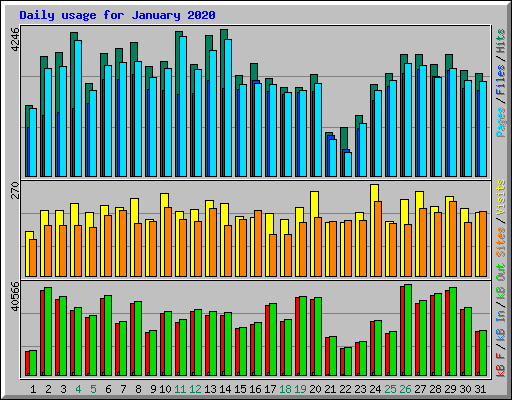Viewport: 512px width, 400px height.
Task: Select the orange Sites bar for day 31
Action: pos(483,244)
